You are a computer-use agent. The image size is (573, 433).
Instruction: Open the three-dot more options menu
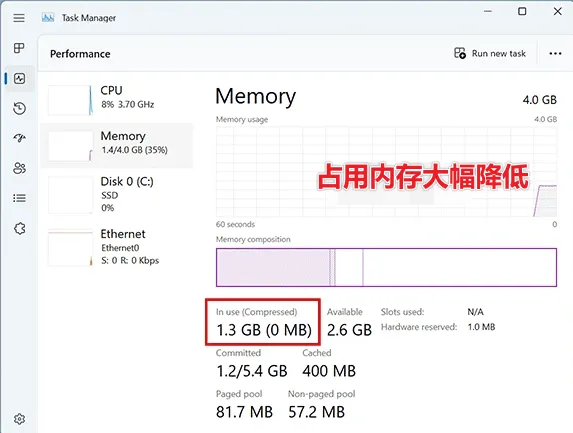coord(555,53)
